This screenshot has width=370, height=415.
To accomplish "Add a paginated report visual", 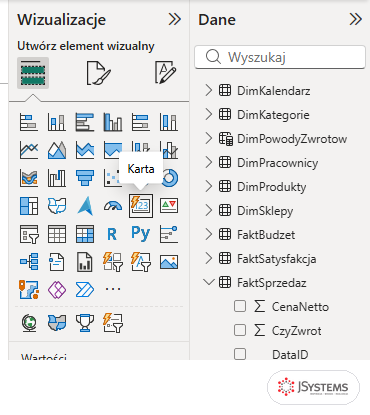I will (x=85, y=261).
